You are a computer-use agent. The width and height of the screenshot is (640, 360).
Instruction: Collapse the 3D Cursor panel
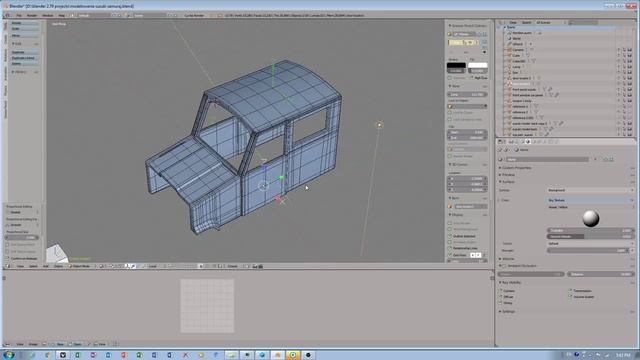(459, 164)
